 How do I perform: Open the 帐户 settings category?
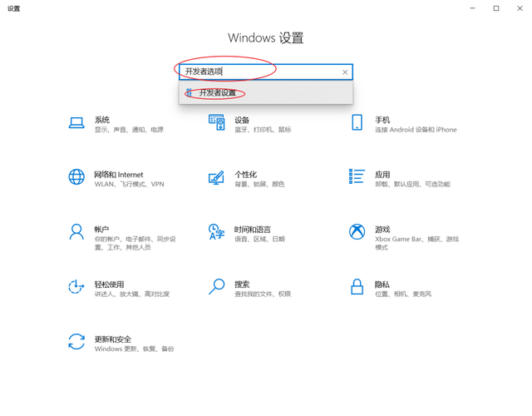click(x=101, y=230)
